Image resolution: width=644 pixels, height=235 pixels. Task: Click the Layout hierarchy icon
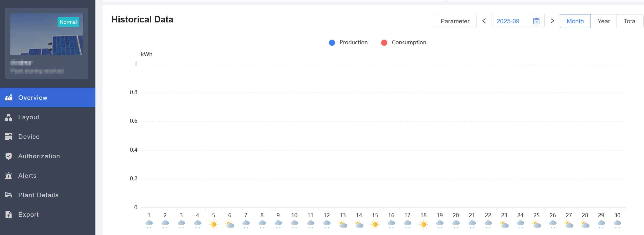[x=9, y=117]
